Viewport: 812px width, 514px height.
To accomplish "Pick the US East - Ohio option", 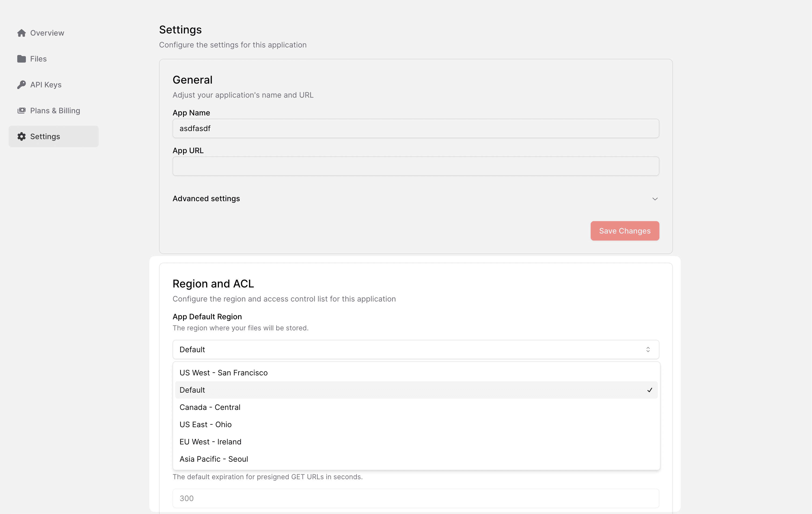I will tap(205, 425).
